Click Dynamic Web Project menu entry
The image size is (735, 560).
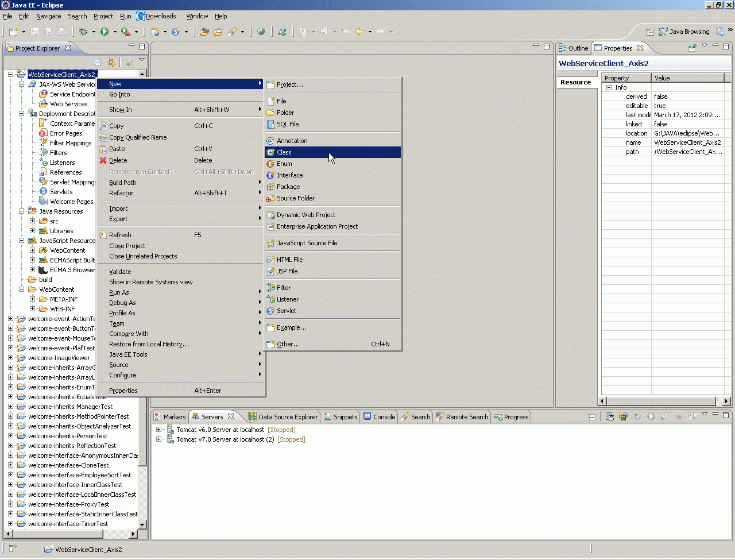pyautogui.click(x=333, y=215)
